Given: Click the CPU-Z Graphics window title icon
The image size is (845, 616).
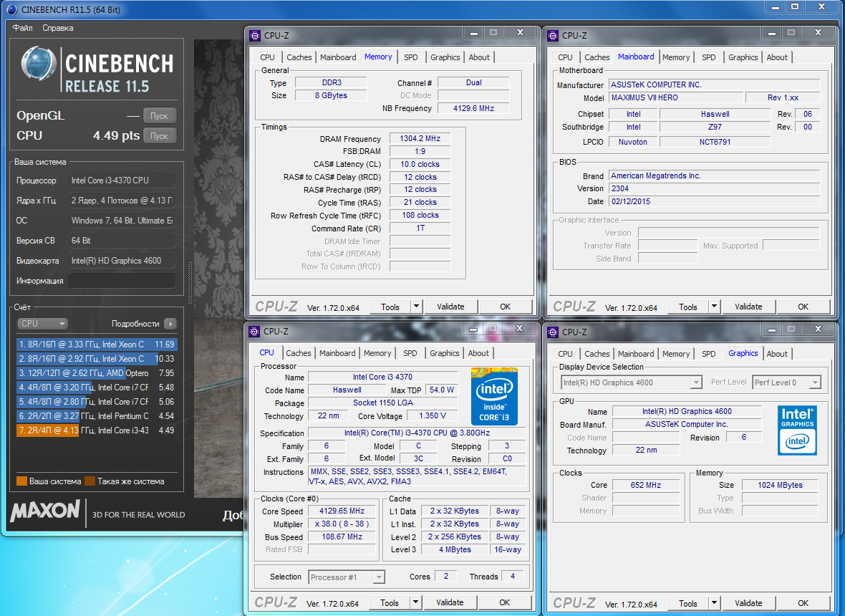Looking at the screenshot, I should pos(553,332).
